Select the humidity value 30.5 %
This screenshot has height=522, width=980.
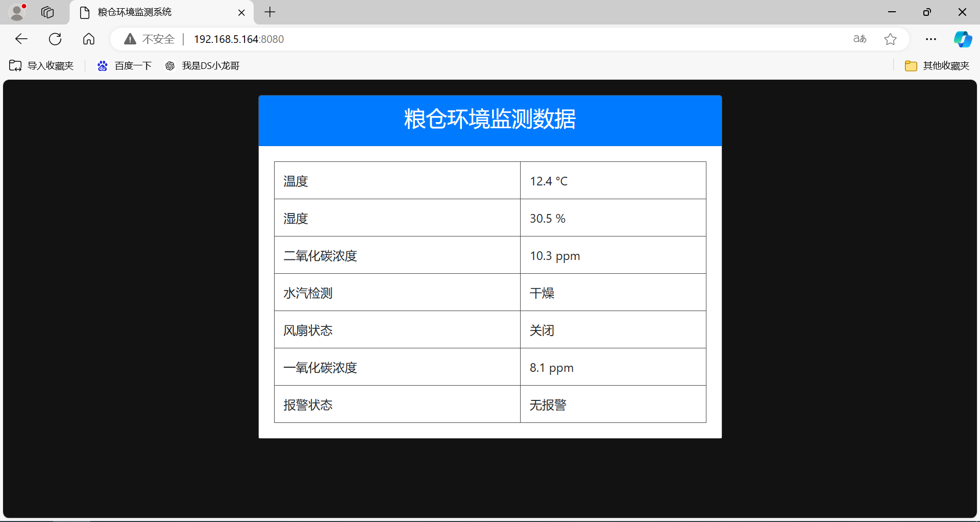click(548, 219)
